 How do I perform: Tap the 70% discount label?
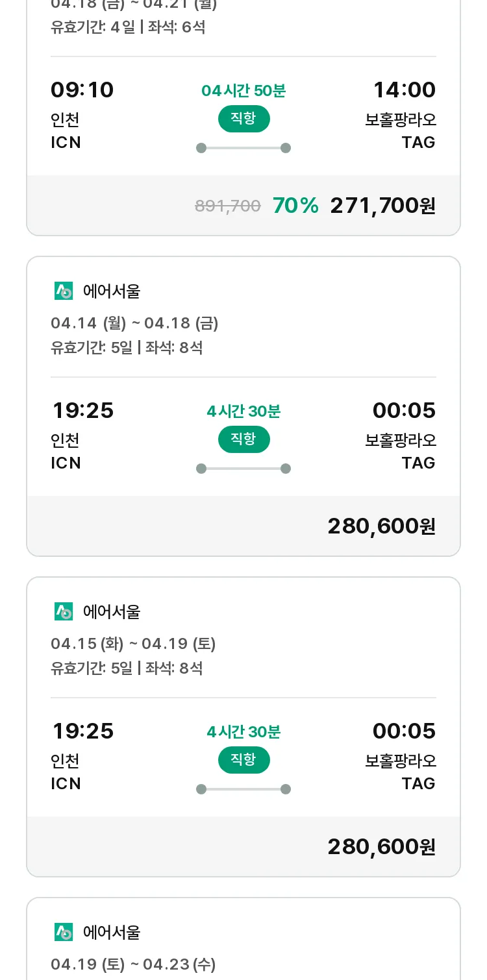click(295, 206)
